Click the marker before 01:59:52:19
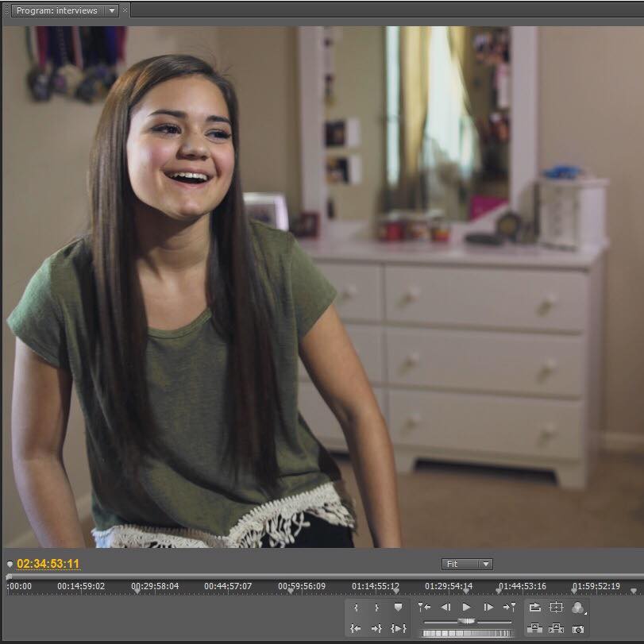 (574, 591)
